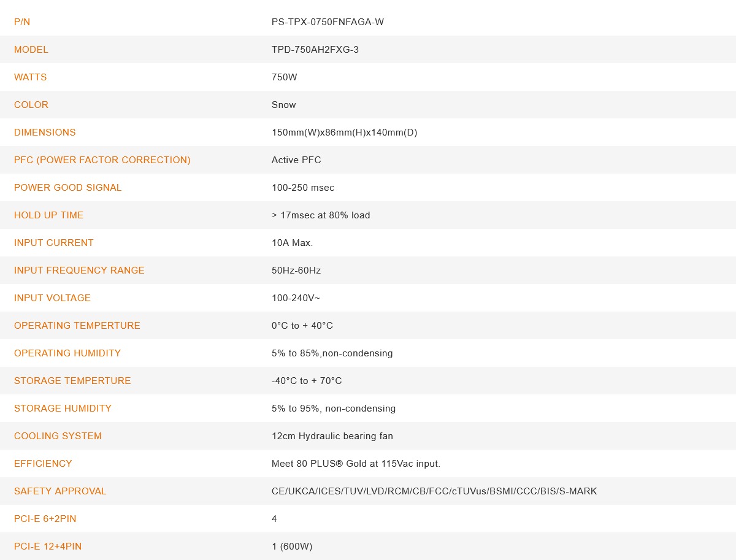Click the OPERATING TEMPERTURE label
The image size is (736, 560).
[x=77, y=326]
